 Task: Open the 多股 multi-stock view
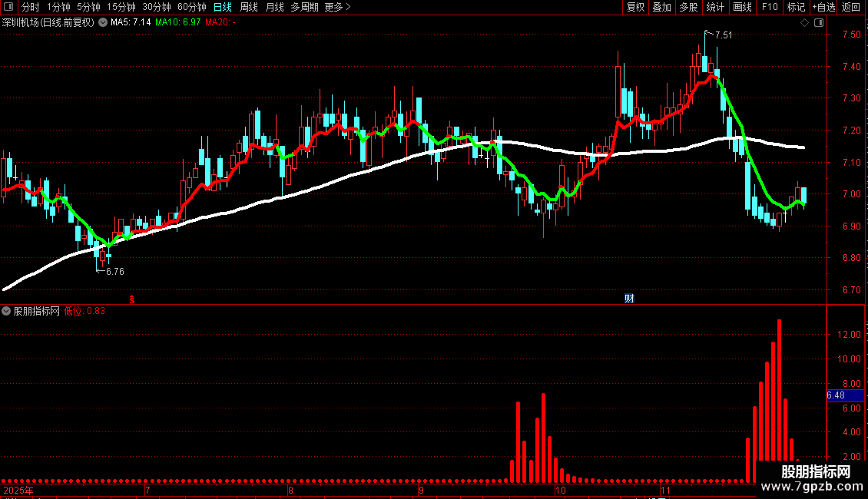[688, 7]
